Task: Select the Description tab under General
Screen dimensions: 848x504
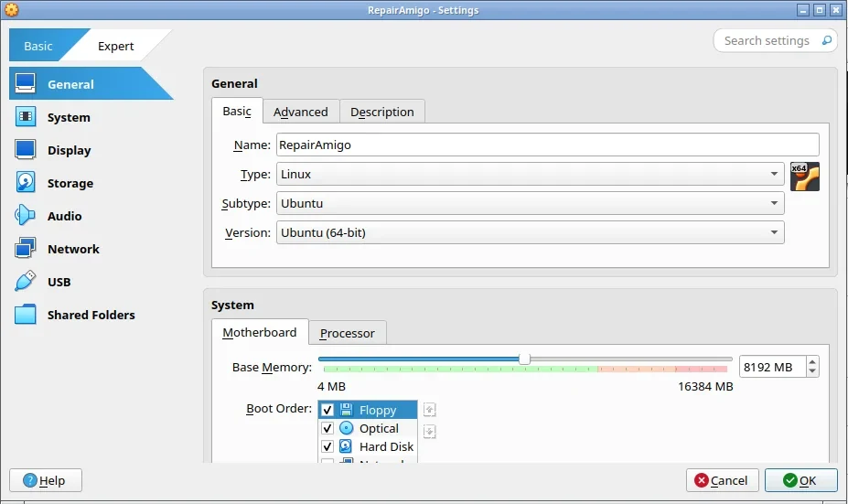Action: pyautogui.click(x=381, y=112)
